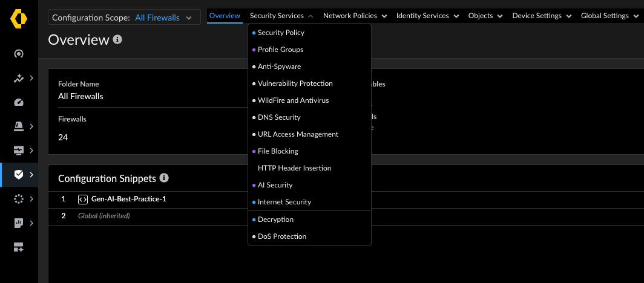Image resolution: width=644 pixels, height=283 pixels.
Task: Click the dashboard gauge sidebar icon
Action: 19,103
